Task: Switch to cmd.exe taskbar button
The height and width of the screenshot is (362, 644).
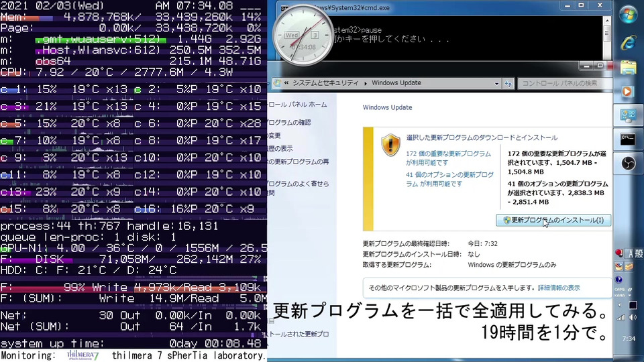Action: (x=628, y=139)
